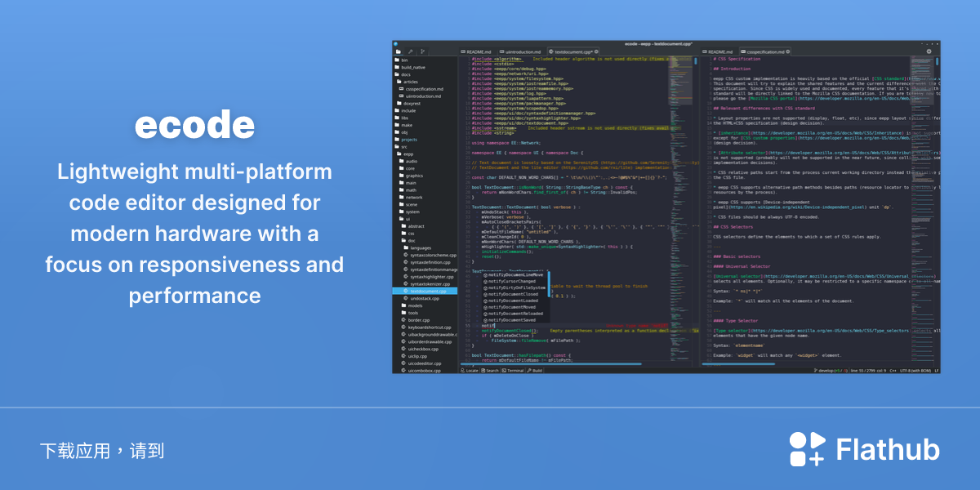Expand the build_native folder
The image size is (980, 490).
click(412, 67)
